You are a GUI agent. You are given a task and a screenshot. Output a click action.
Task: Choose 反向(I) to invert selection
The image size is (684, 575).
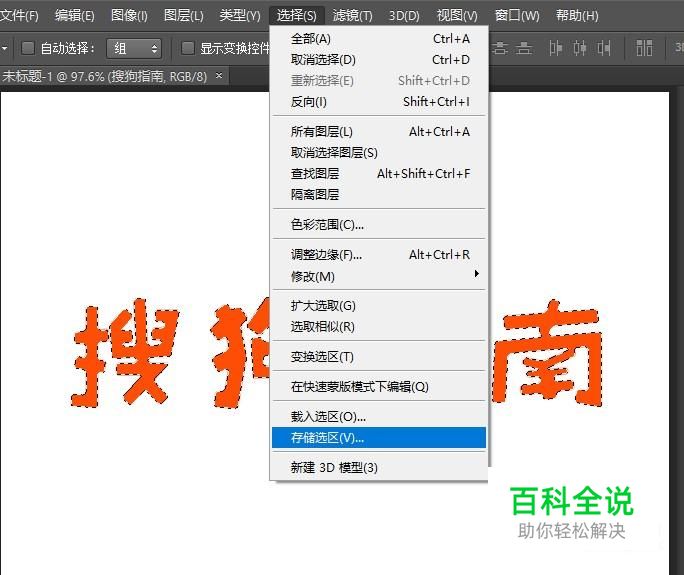pos(379,102)
